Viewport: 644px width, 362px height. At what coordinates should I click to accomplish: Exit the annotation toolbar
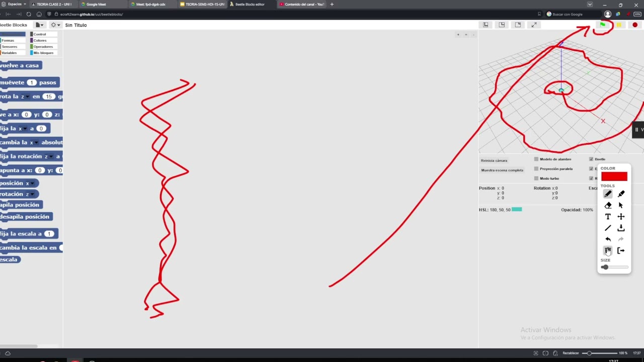point(621,250)
